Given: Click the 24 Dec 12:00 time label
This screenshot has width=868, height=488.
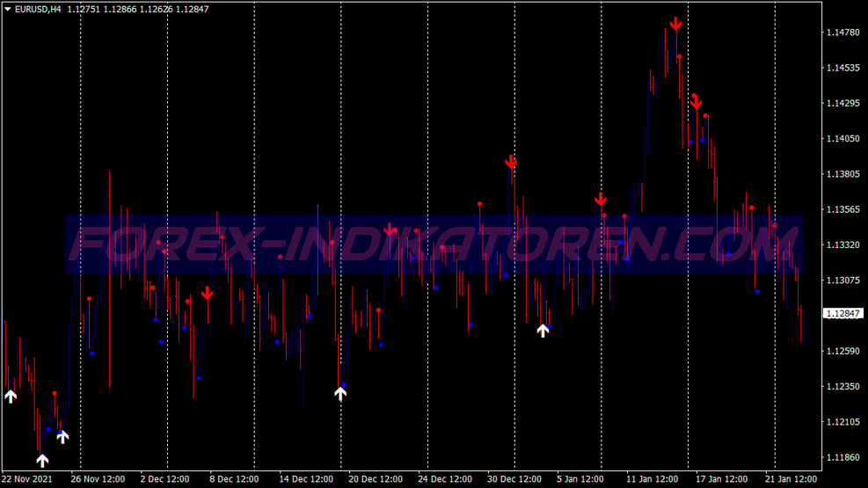Looking at the screenshot, I should [445, 479].
